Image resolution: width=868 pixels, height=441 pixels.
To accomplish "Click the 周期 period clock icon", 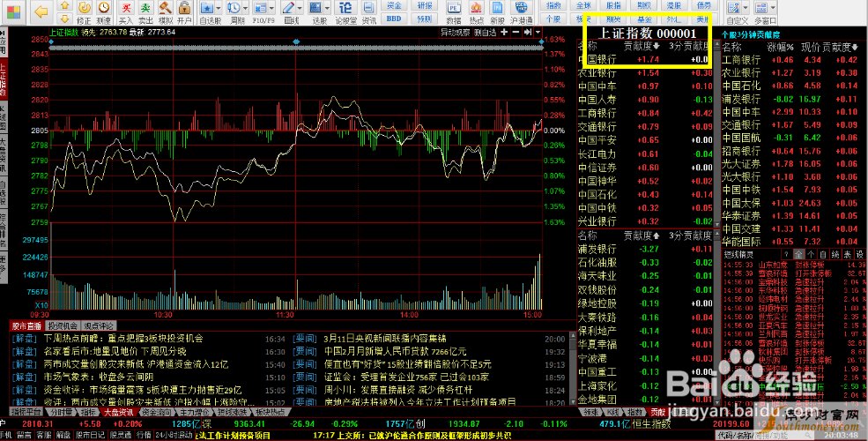I will (x=234, y=8).
